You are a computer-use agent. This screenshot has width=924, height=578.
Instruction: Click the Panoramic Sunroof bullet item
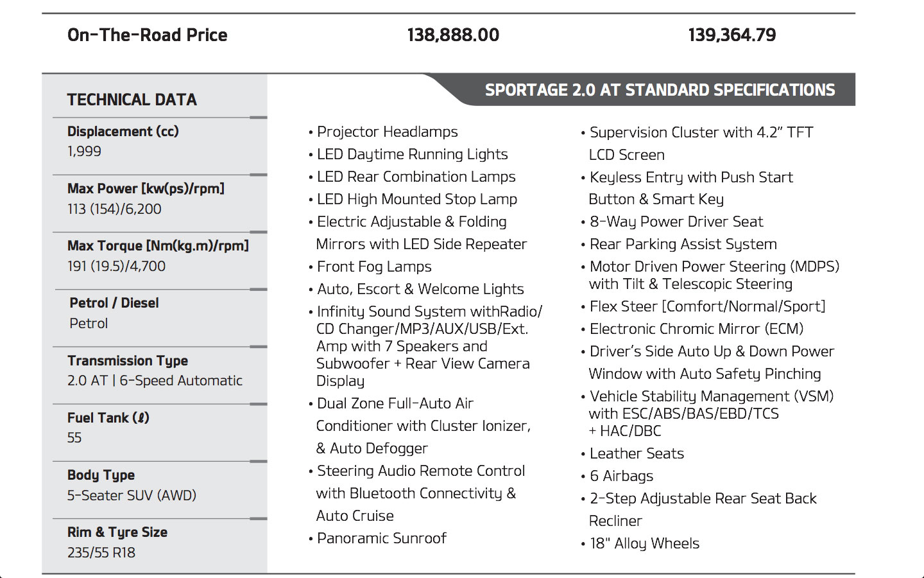[x=381, y=538]
